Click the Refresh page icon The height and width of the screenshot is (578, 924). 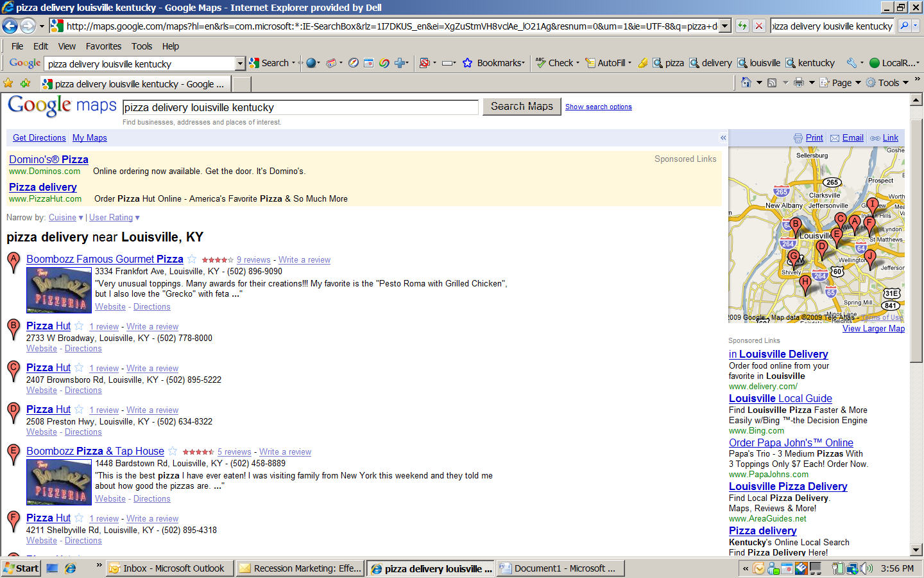click(x=742, y=26)
